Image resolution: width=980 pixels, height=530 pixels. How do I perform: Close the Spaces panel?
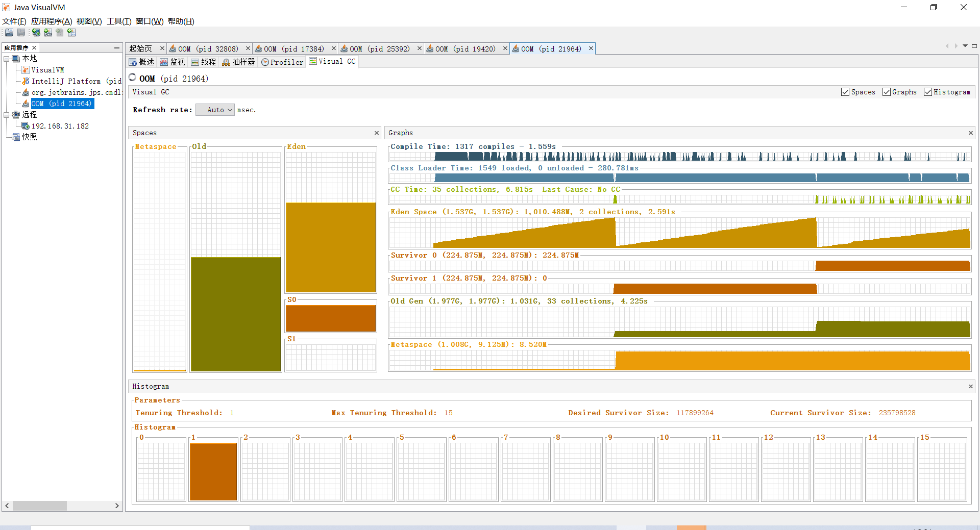coord(377,133)
